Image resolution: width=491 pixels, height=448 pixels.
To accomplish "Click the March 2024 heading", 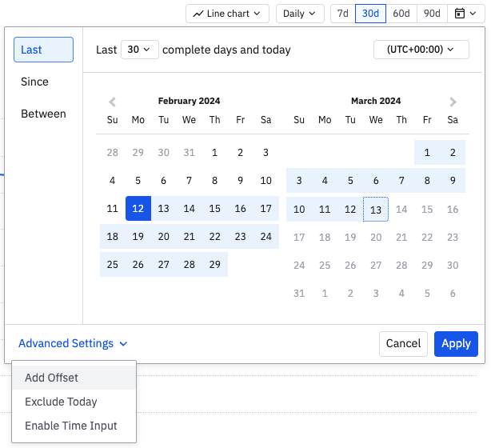I will 376,101.
